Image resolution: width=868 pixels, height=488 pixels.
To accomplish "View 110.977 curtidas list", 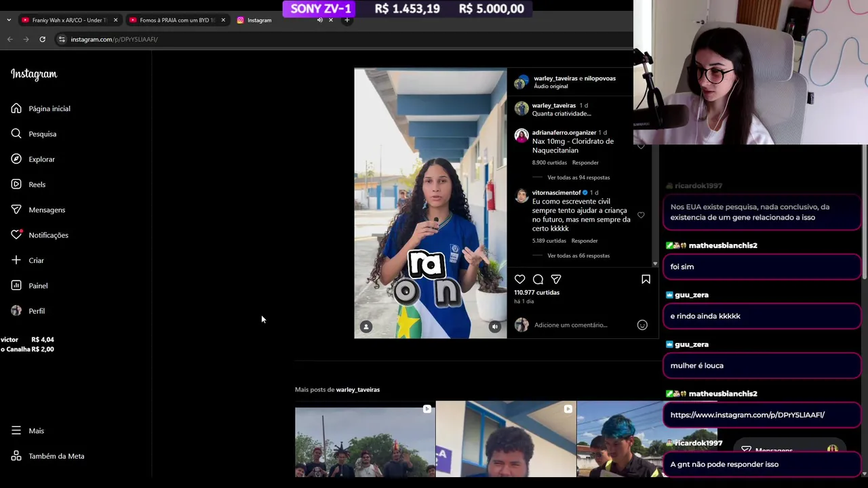I will (x=536, y=292).
